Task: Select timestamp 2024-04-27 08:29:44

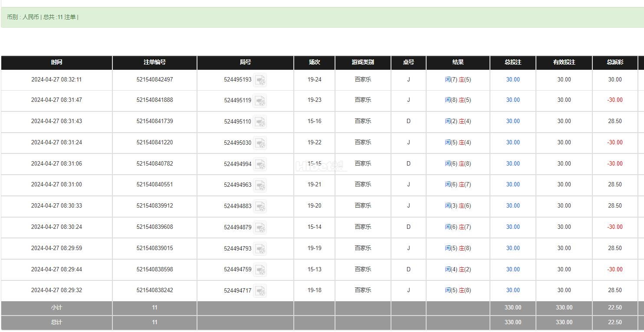Action: (x=56, y=269)
